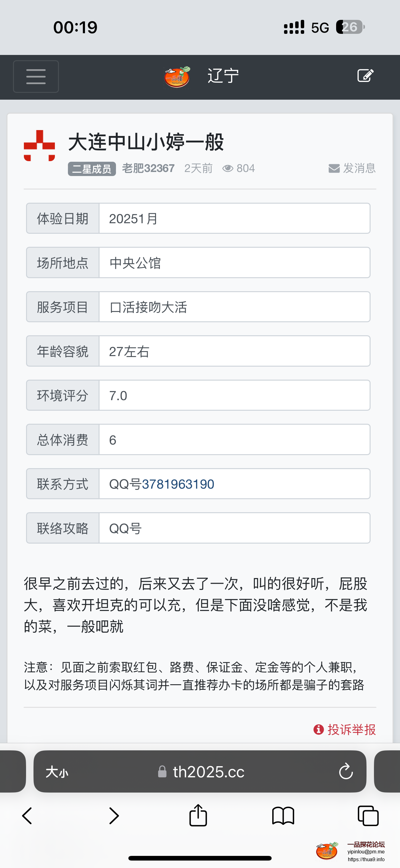400x868 pixels.
Task: Click the red cross avatar icon
Action: tap(39, 146)
